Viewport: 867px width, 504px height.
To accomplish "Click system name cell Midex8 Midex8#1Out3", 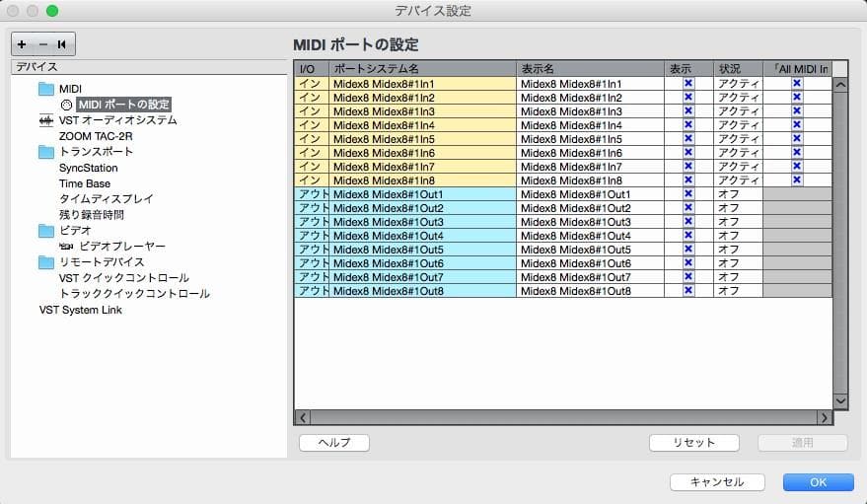I will 423,222.
